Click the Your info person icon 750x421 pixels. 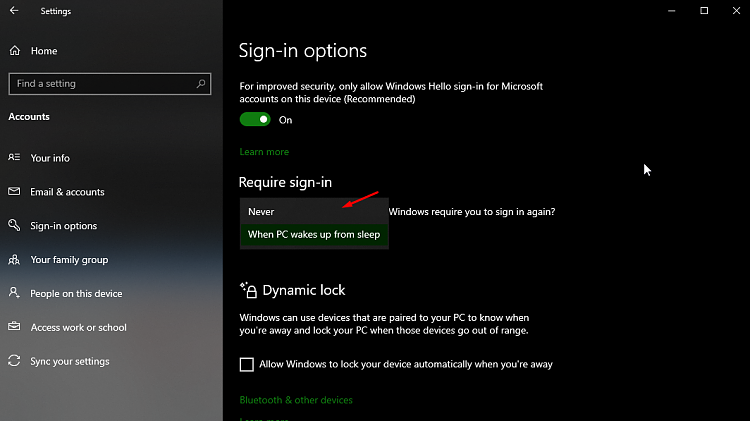click(14, 157)
